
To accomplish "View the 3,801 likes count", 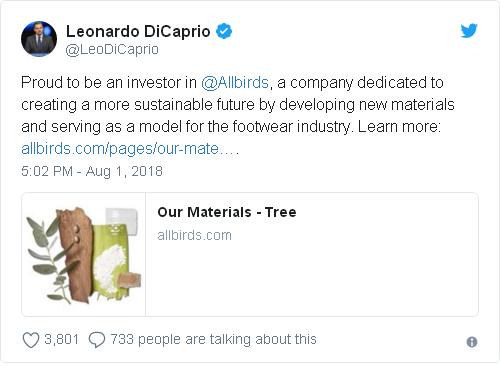I will (62, 339).
